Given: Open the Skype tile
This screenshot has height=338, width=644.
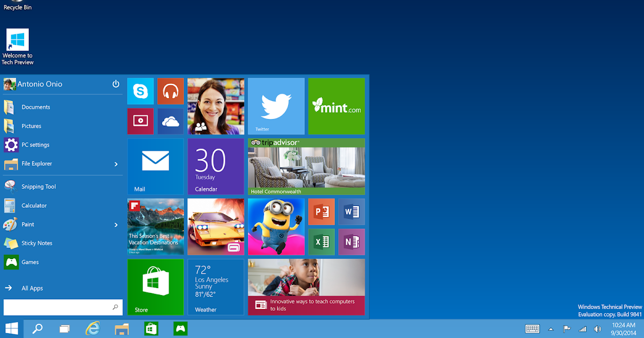Looking at the screenshot, I should 140,91.
